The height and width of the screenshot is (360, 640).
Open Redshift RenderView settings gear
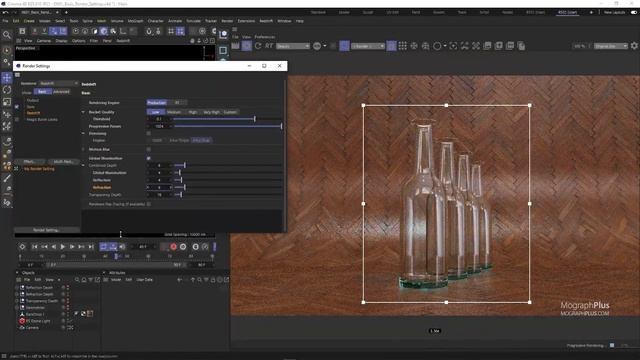(634, 46)
